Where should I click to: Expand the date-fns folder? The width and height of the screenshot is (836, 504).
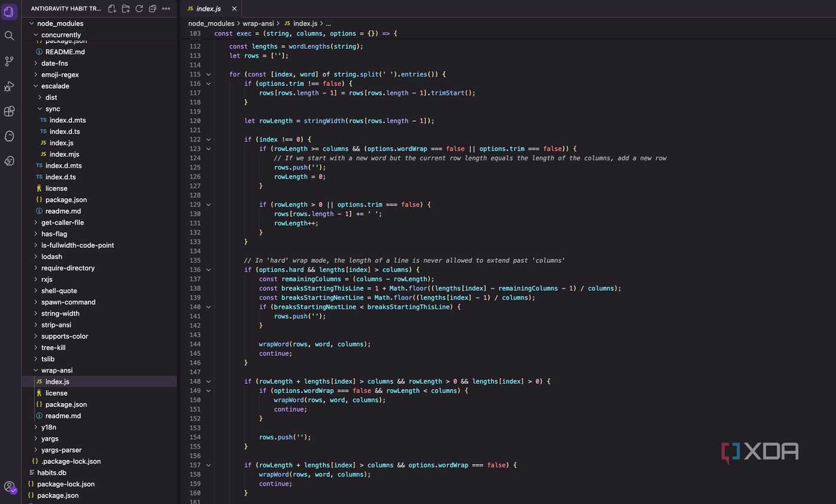54,63
